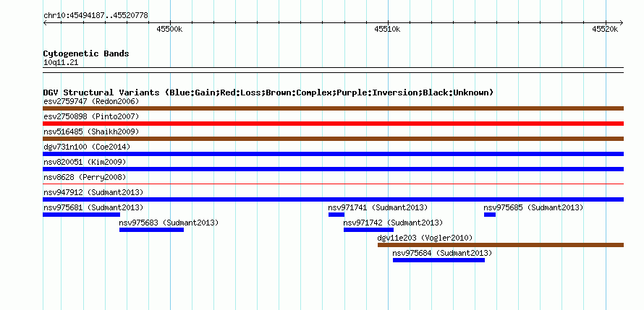This screenshot has width=644, height=310.
Task: Open the nsv975681 (Sudmant2013) label
Action: tap(93, 207)
